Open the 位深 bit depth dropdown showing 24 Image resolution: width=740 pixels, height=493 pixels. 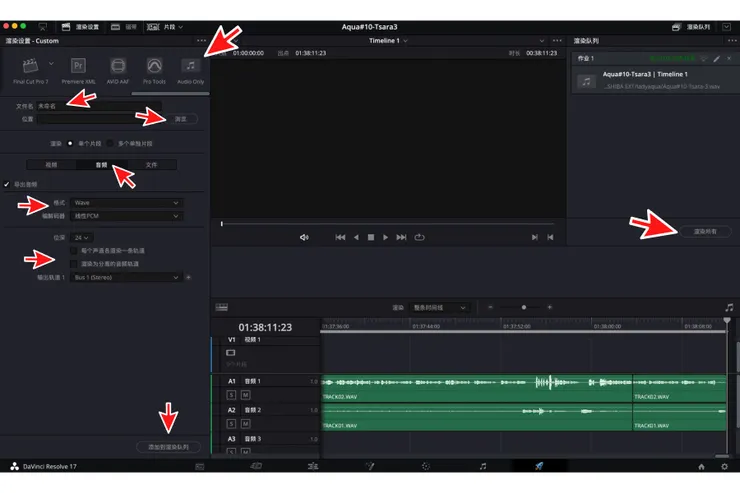pyautogui.click(x=81, y=238)
